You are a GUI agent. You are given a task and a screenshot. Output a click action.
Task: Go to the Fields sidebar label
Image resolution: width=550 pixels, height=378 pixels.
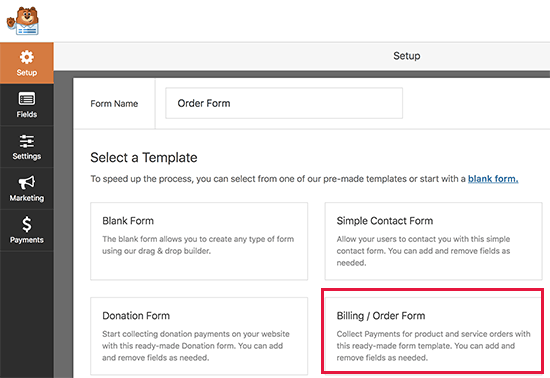[x=27, y=114]
